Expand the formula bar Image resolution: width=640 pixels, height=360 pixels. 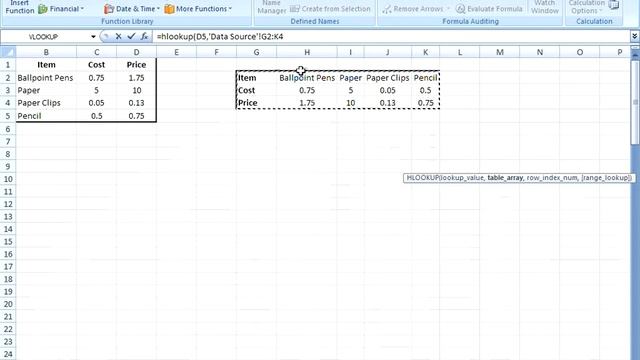pos(634,36)
